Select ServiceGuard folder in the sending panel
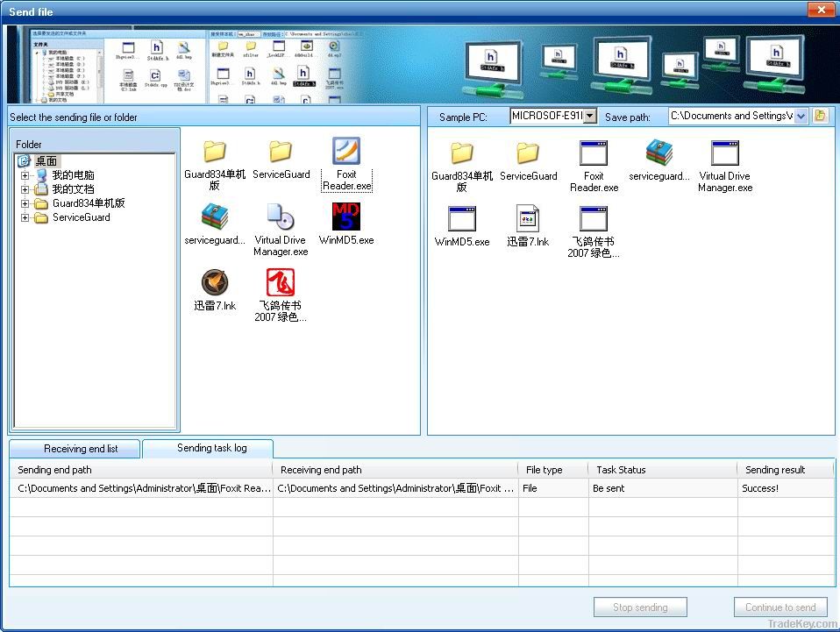This screenshot has width=840, height=632. tap(281, 151)
